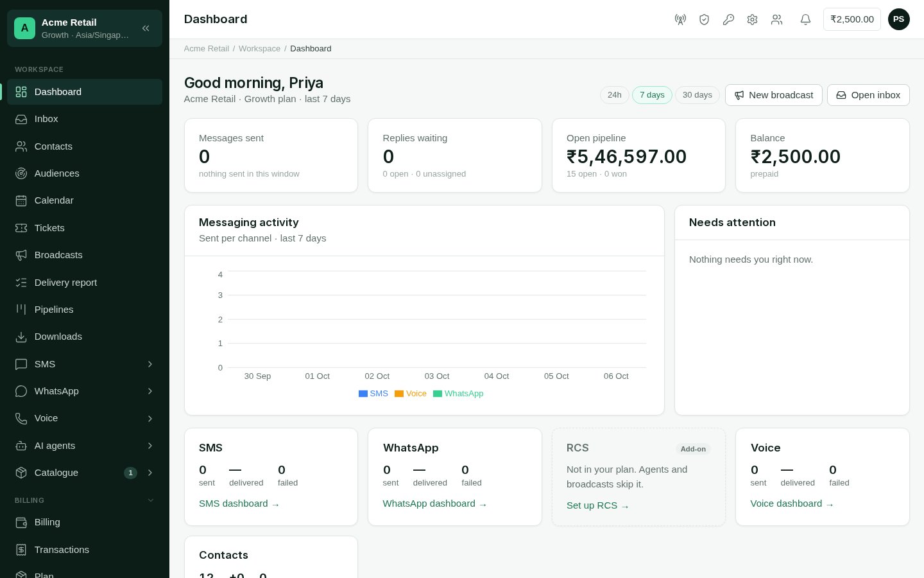
Task: Open Downloads in sidebar
Action: pyautogui.click(x=85, y=337)
